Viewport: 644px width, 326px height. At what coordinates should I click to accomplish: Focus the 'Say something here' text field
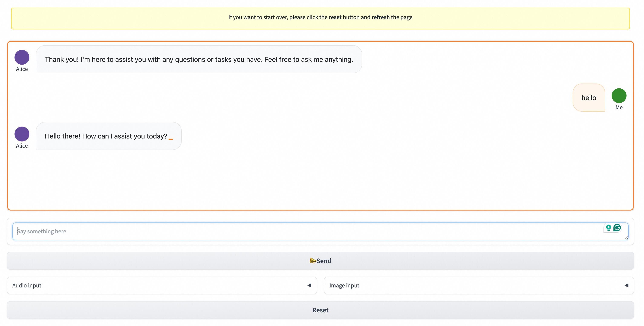300,231
